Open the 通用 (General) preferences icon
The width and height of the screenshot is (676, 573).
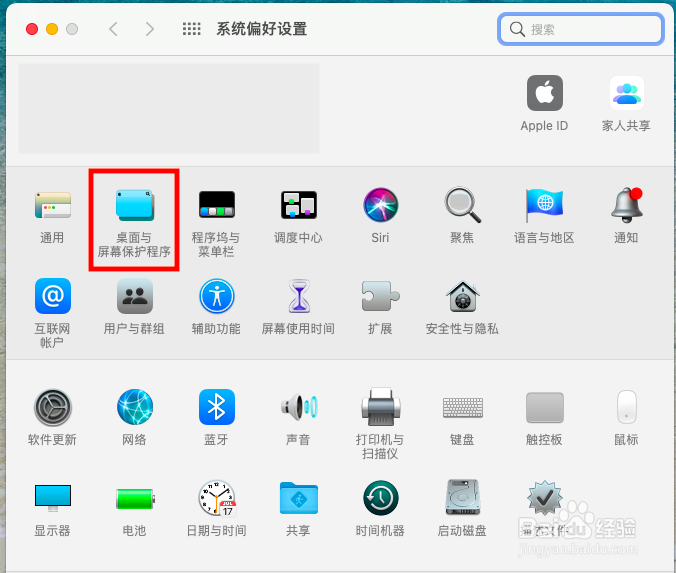53,205
